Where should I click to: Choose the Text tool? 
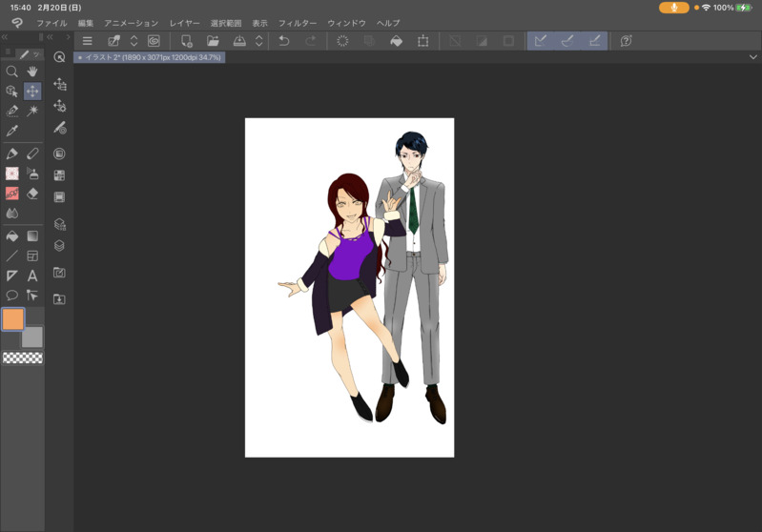32,276
